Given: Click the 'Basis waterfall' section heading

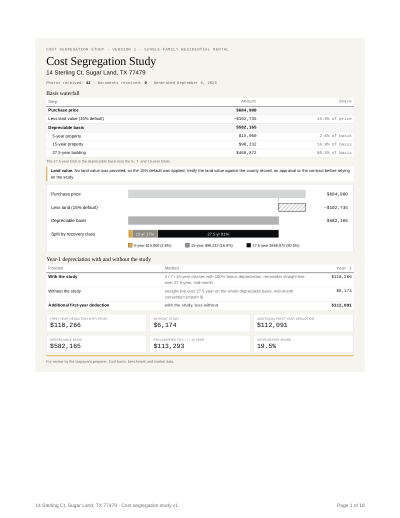Looking at the screenshot, I should point(63,93).
